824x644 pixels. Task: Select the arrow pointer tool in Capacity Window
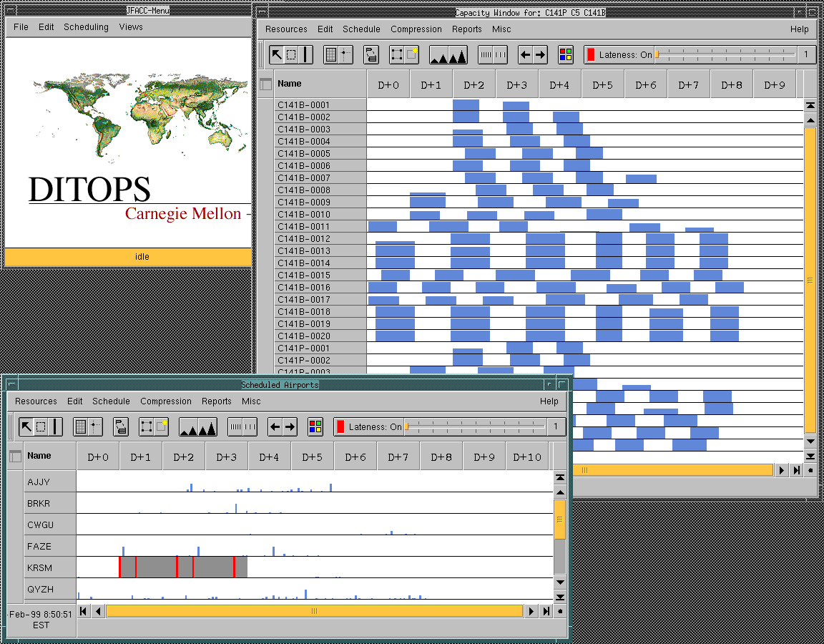pyautogui.click(x=277, y=54)
